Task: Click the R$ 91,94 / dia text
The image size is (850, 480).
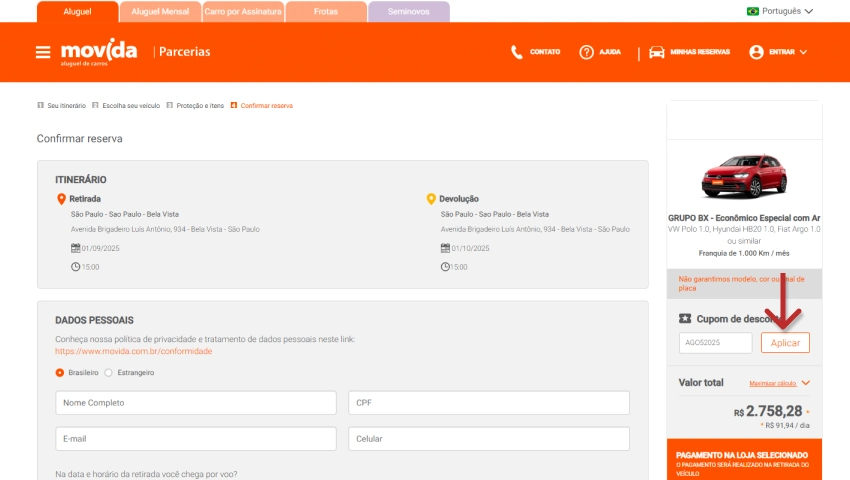Action: coord(787,426)
